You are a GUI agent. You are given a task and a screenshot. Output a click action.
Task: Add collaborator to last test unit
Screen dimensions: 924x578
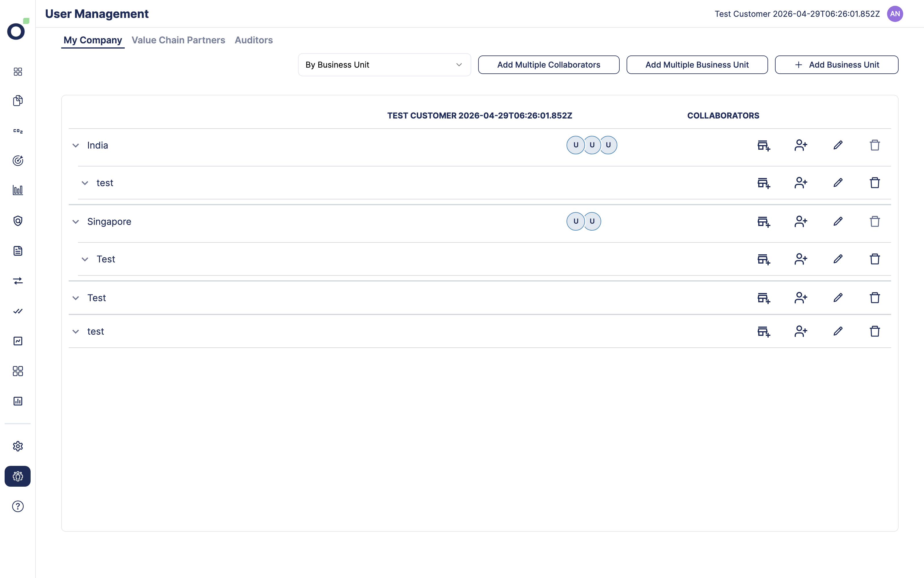(x=801, y=331)
